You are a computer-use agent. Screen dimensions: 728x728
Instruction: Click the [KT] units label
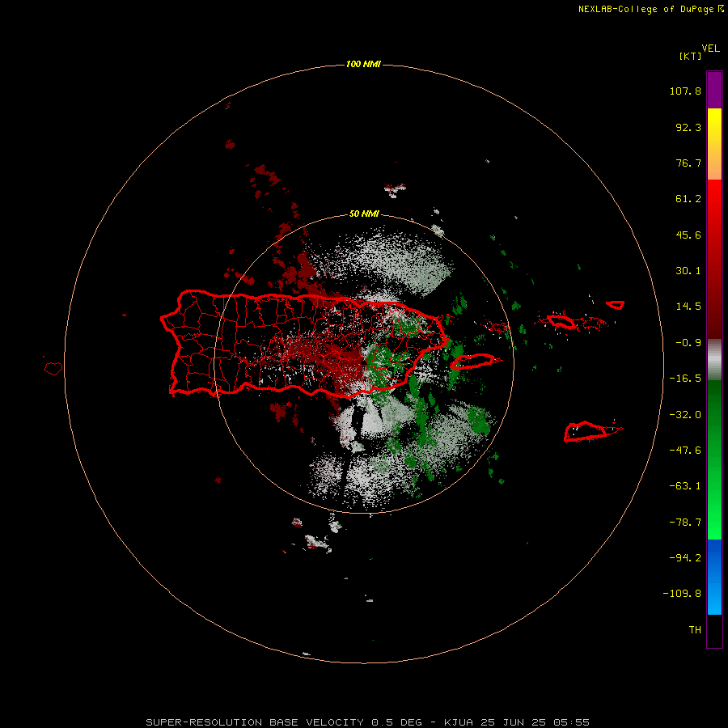[x=691, y=56]
